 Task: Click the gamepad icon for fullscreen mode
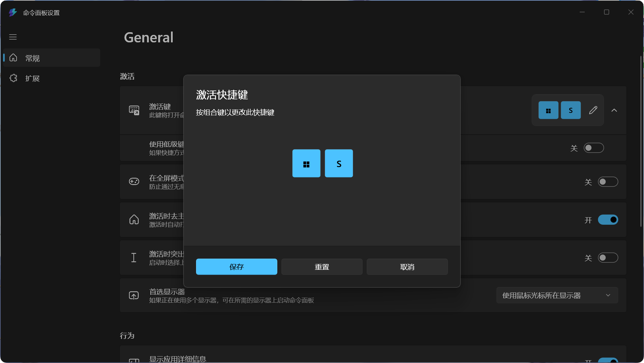click(134, 182)
